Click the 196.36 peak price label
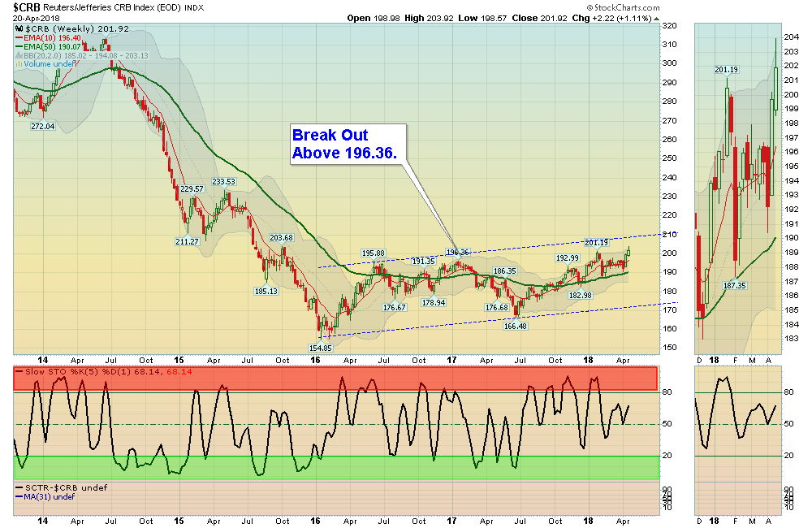The height and width of the screenshot is (528, 812). click(458, 252)
